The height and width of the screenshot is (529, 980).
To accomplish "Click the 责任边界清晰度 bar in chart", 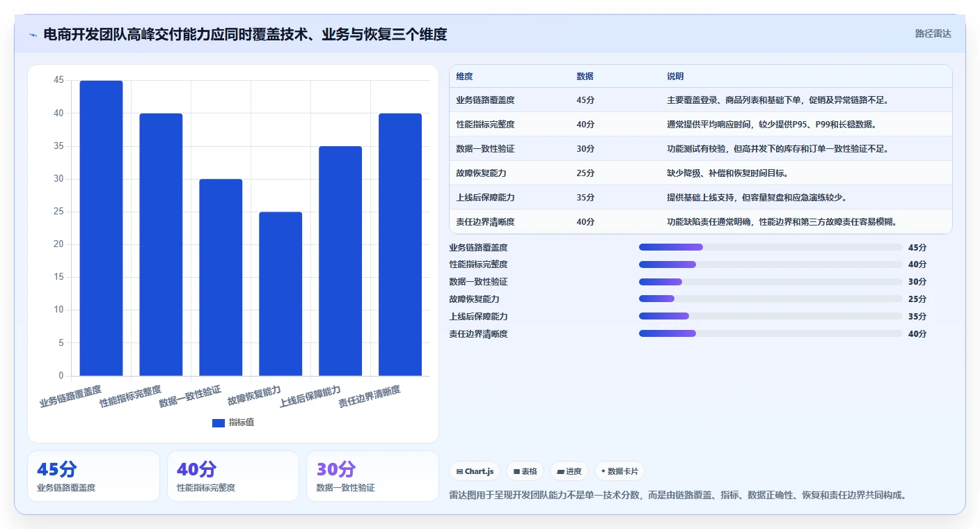I will click(400, 244).
